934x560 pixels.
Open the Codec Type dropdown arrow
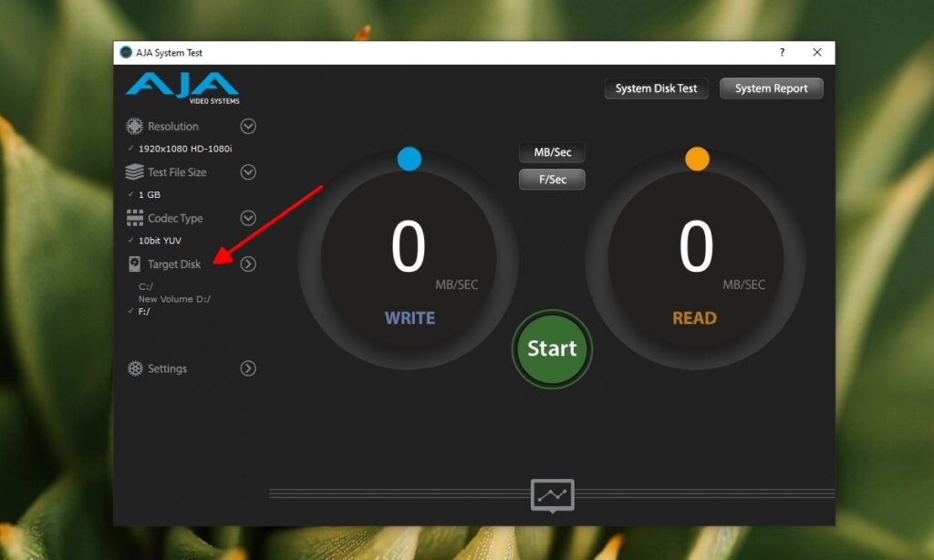pos(247,218)
